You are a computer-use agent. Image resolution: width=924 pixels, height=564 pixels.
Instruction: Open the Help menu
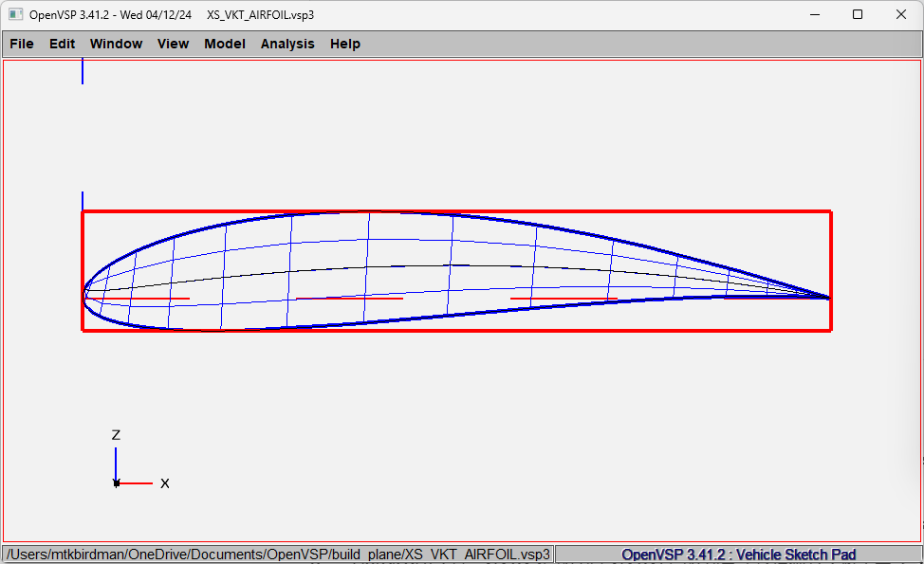tap(344, 44)
